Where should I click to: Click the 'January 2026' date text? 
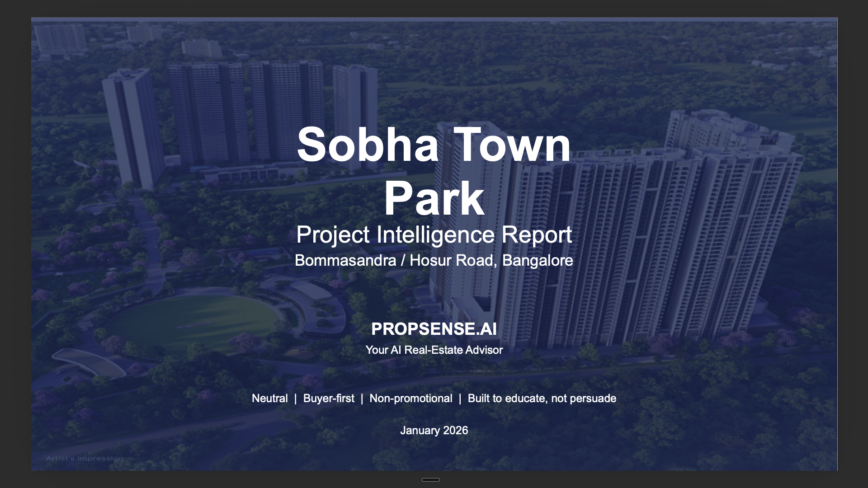pos(434,431)
